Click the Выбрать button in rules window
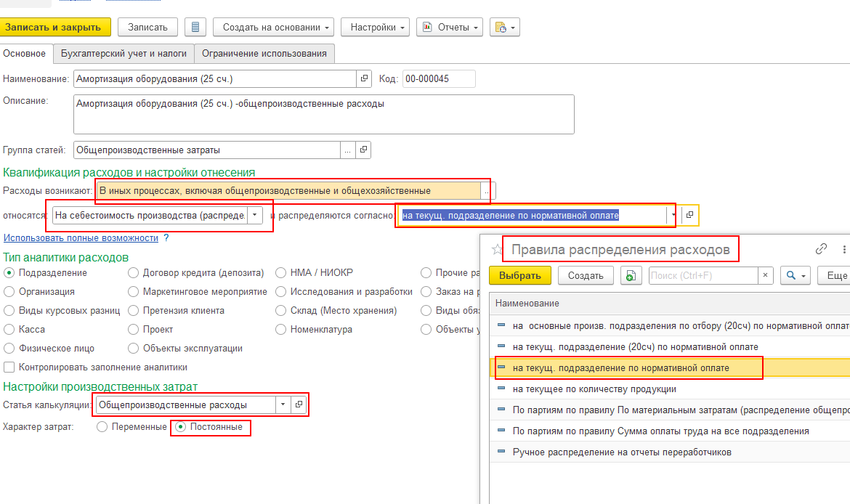The image size is (850, 504). click(x=520, y=276)
